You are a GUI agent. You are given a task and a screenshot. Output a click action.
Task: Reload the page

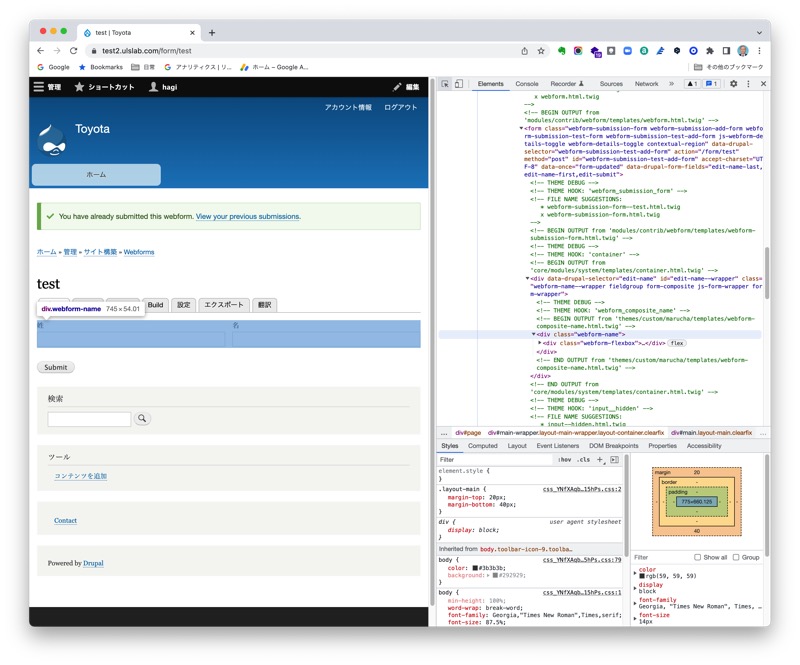(x=73, y=51)
